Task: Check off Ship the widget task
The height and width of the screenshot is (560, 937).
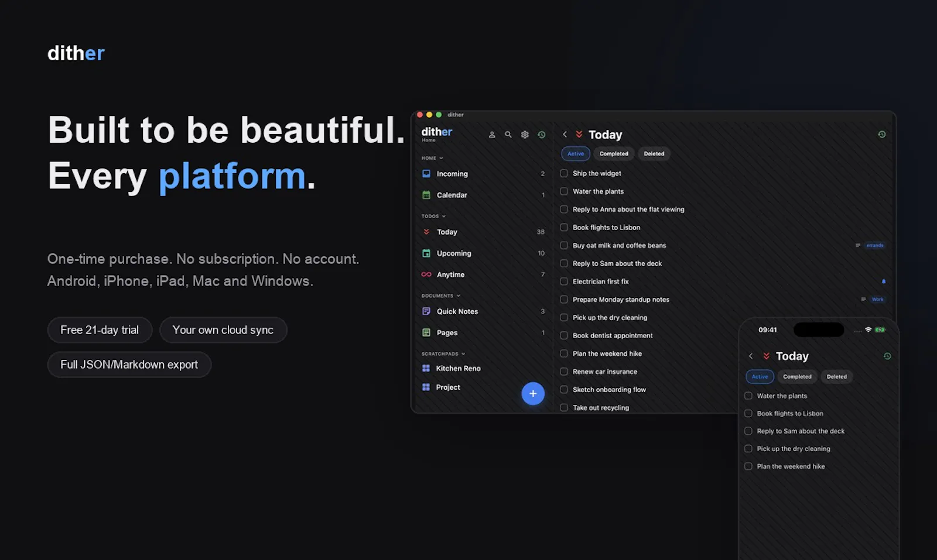Action: click(x=564, y=173)
